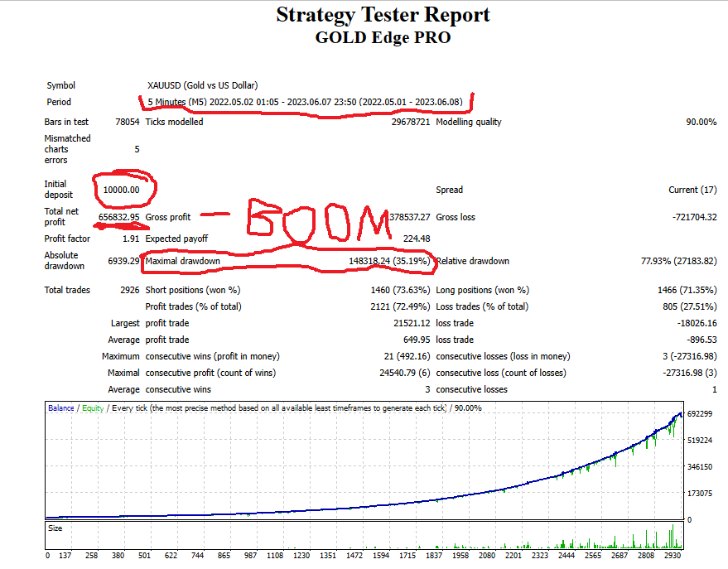Click Spread value Current (17)
This screenshot has height=569, width=728.
coord(692,190)
